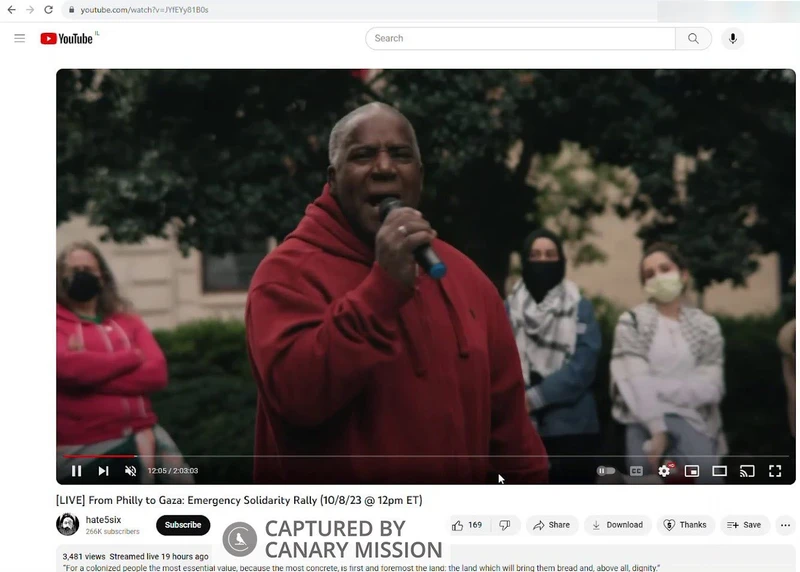The image size is (800, 572).
Task: Start search with voice microphone
Action: pos(733,38)
